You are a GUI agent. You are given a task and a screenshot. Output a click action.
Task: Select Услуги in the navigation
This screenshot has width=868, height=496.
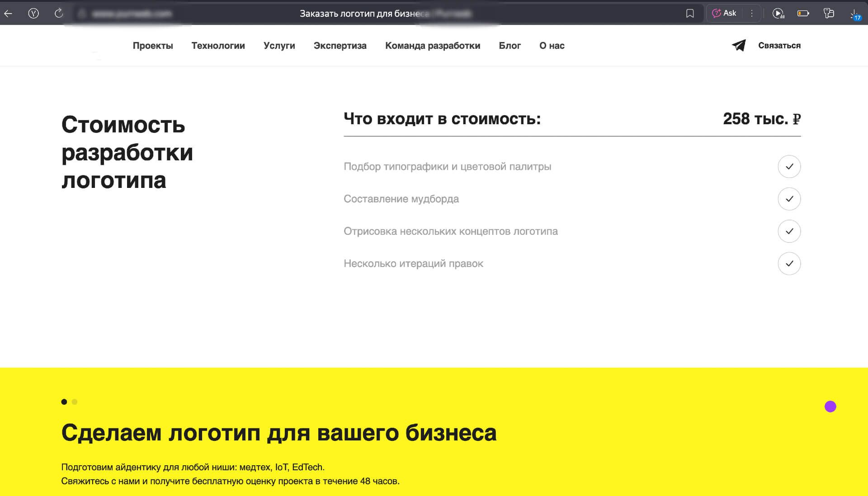[279, 46]
